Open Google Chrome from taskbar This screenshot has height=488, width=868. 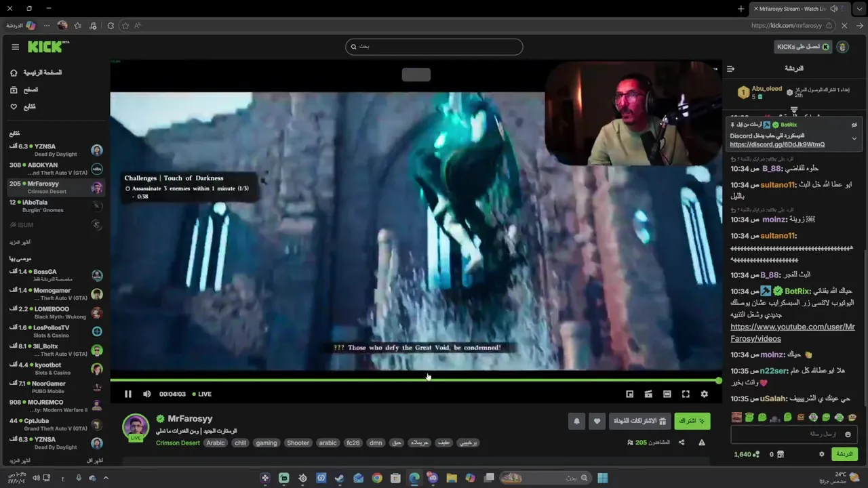[x=377, y=478]
